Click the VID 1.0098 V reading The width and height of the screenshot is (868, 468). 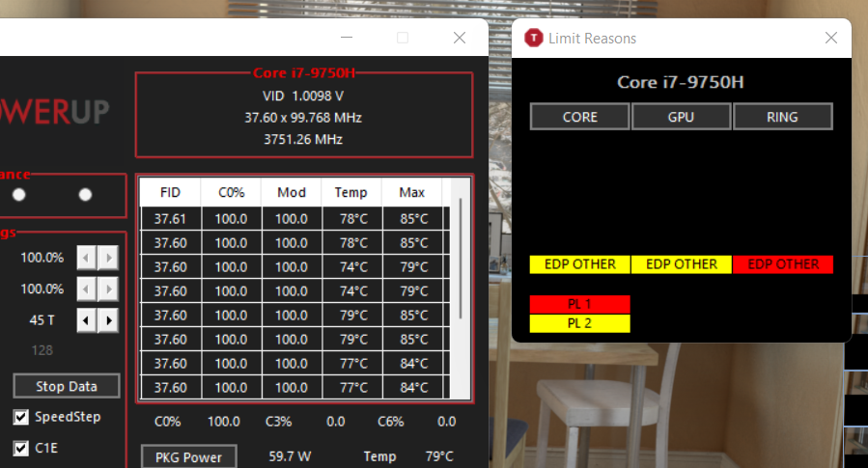[x=303, y=96]
